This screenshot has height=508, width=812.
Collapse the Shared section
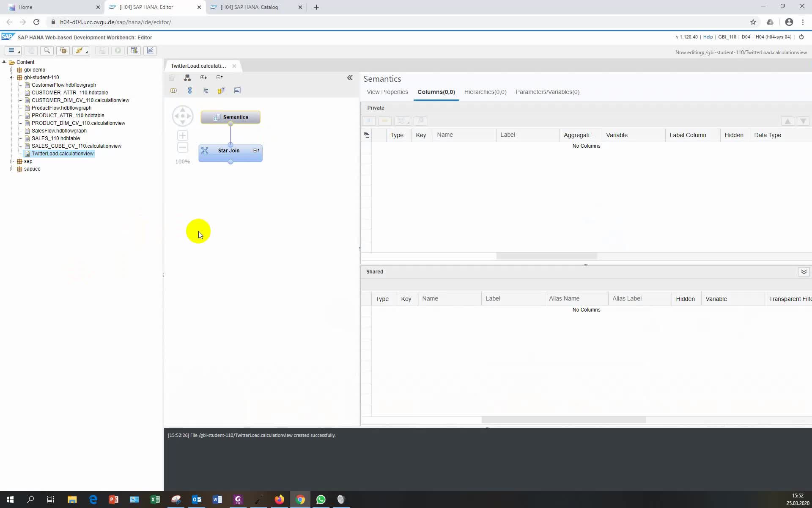point(804,272)
